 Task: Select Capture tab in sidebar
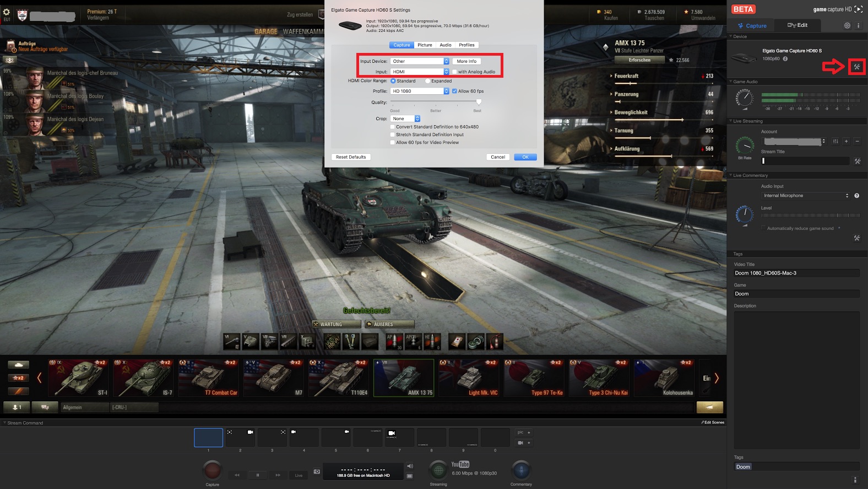point(751,25)
